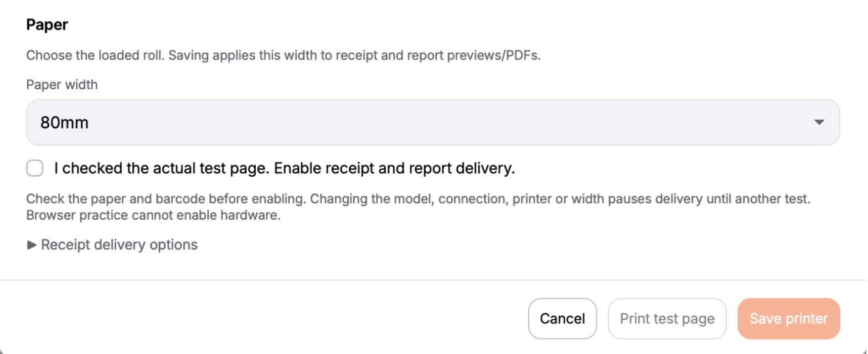Open the Paper width dropdown showing 80mm
Image resolution: width=868 pixels, height=354 pixels.
[x=433, y=122]
